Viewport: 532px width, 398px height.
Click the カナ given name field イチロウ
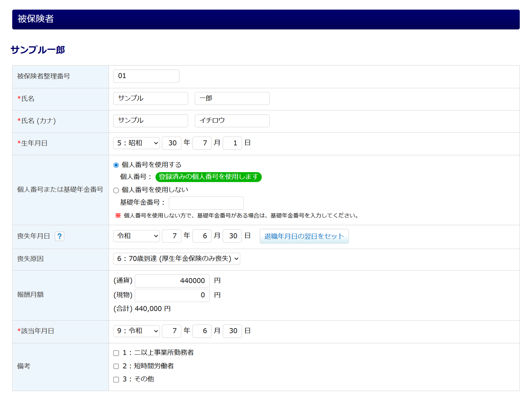point(232,121)
